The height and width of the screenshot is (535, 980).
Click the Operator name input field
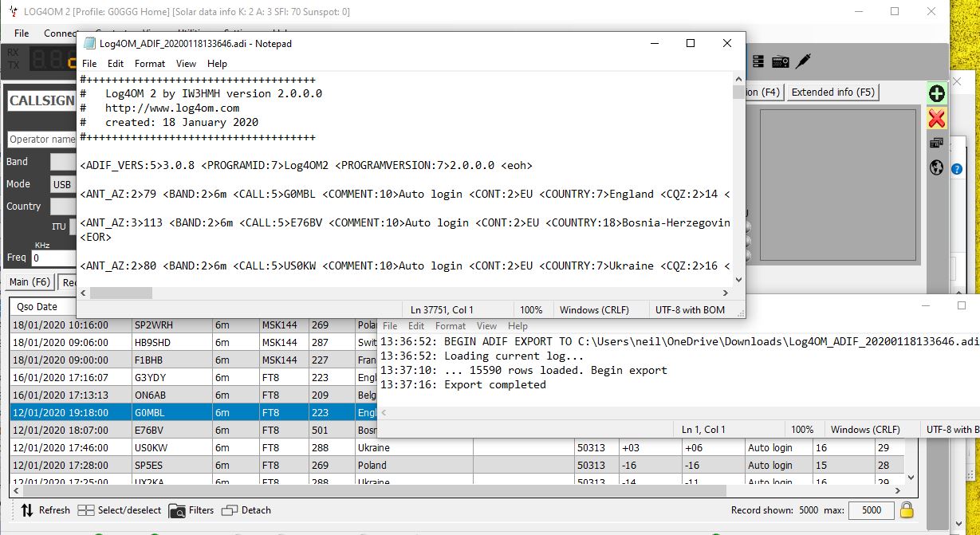41,139
